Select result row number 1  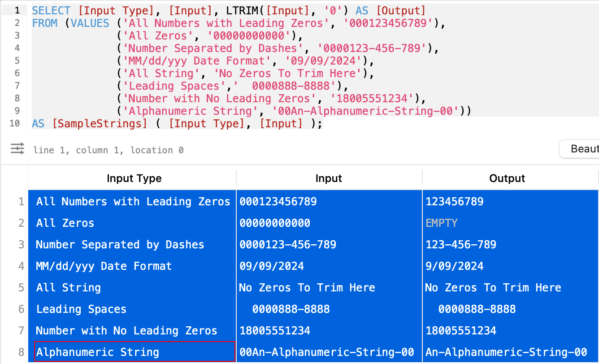click(x=21, y=202)
